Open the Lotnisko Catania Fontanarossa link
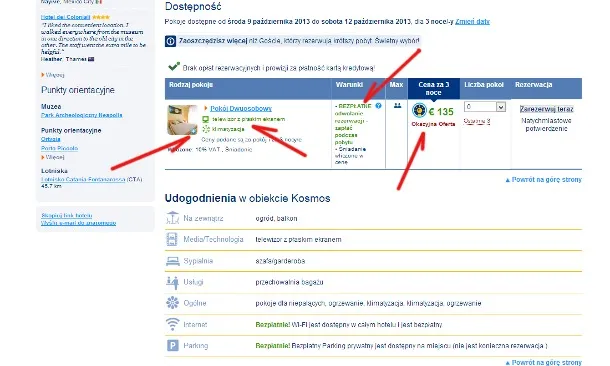Screen dimensions: 610x366 pos(83,179)
